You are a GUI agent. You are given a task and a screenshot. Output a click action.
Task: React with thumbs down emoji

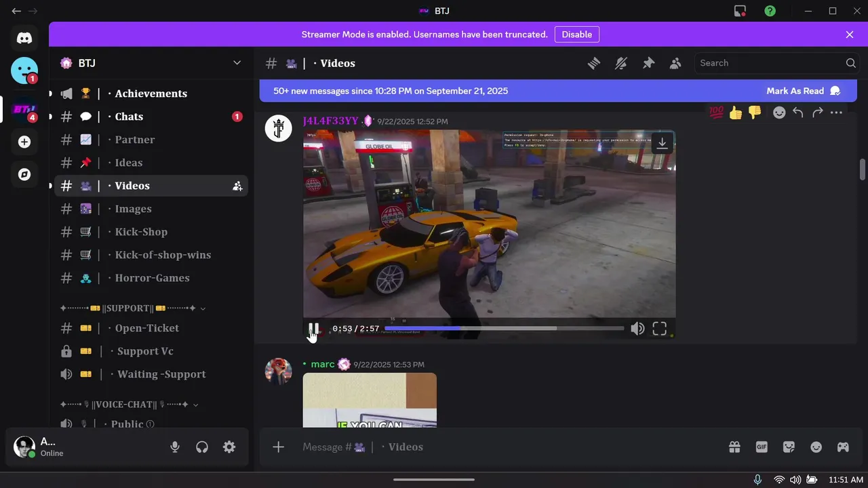(x=755, y=113)
